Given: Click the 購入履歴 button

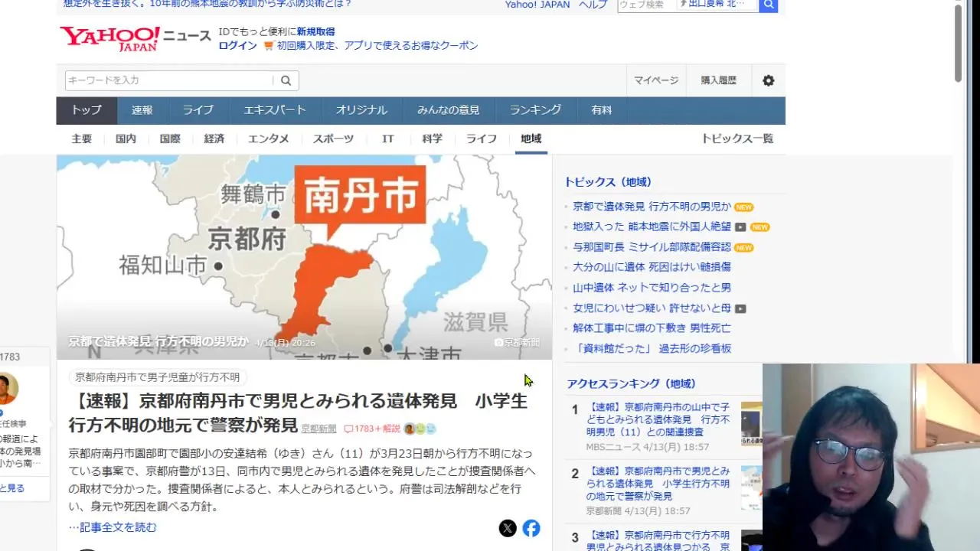Looking at the screenshot, I should pyautogui.click(x=718, y=80).
